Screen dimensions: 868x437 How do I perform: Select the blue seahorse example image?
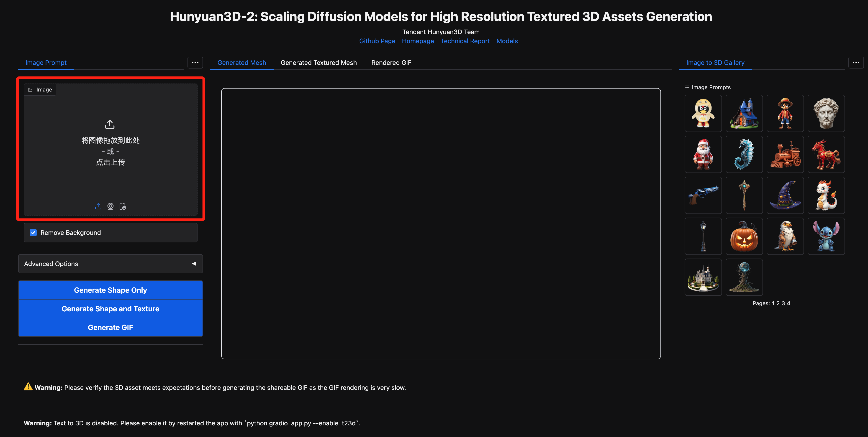pos(744,154)
